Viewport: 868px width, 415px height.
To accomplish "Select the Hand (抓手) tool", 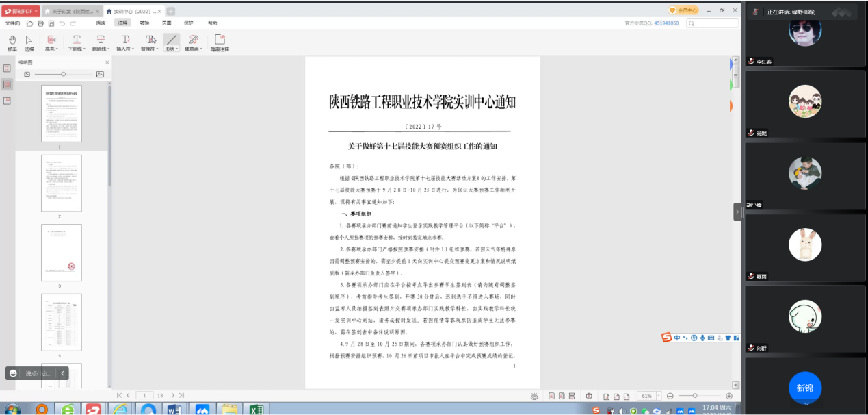I will pyautogui.click(x=12, y=42).
